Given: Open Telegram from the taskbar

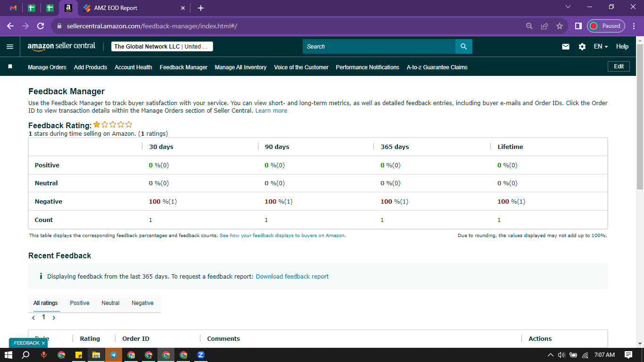Looking at the screenshot, I should pos(114,355).
